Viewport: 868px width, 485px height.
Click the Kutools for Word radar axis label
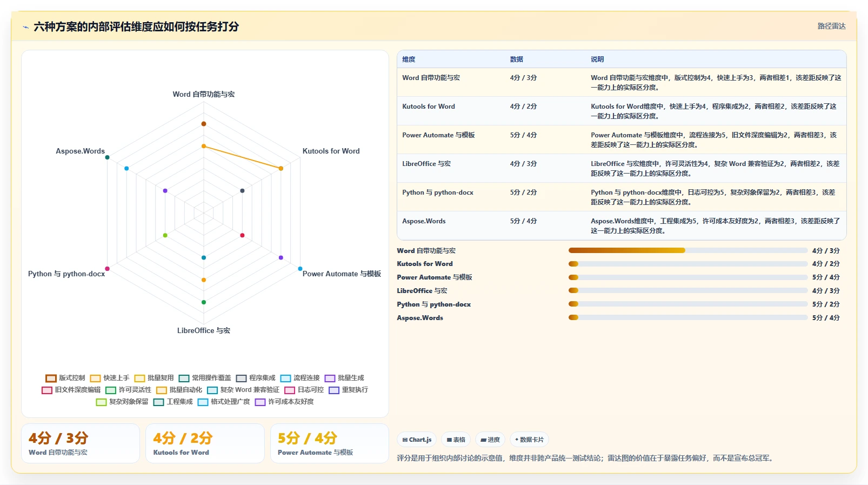pos(331,151)
